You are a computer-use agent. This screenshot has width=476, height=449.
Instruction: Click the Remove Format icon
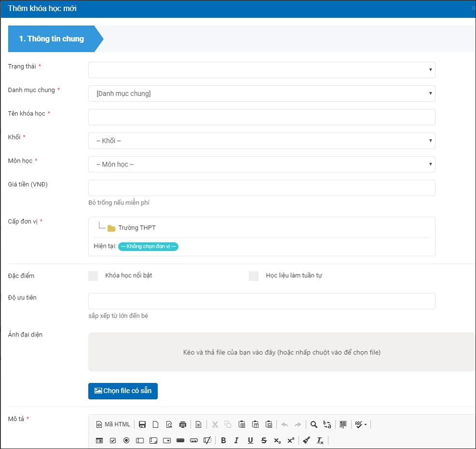click(320, 440)
